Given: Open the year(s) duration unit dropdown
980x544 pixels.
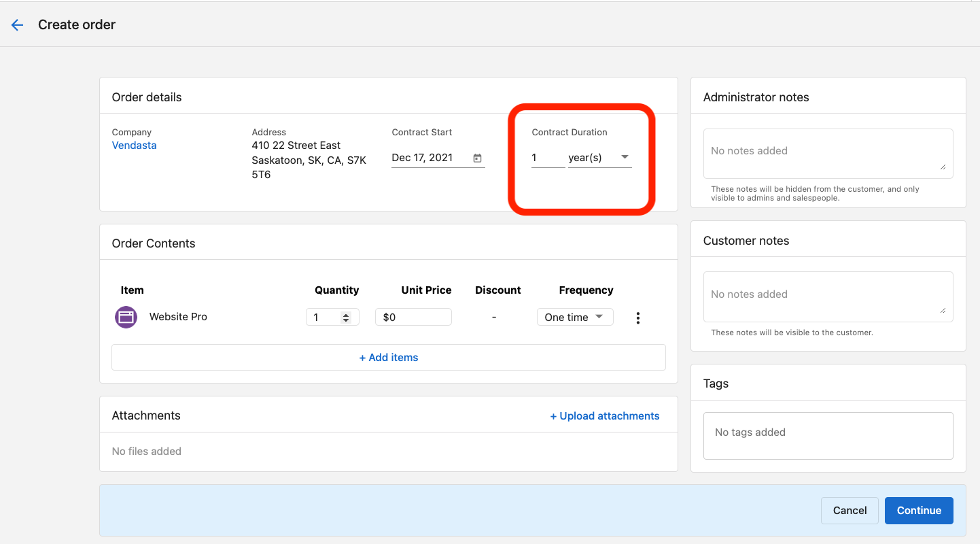Looking at the screenshot, I should click(600, 158).
